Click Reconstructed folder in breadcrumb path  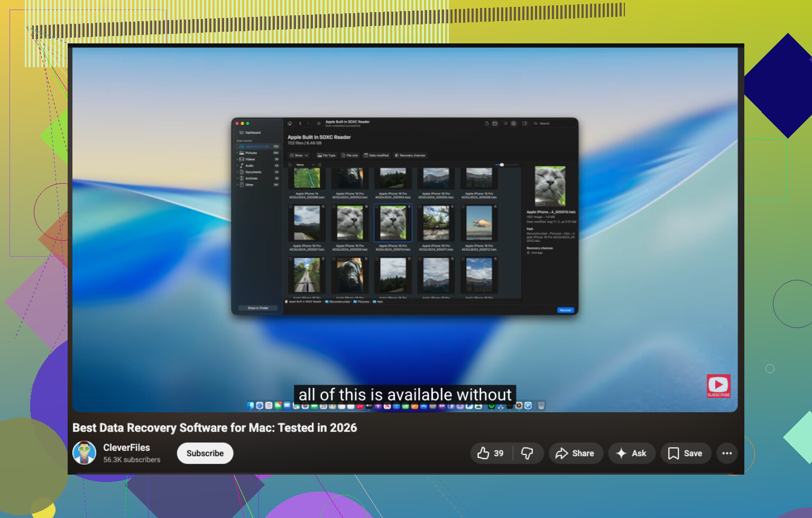coord(338,302)
